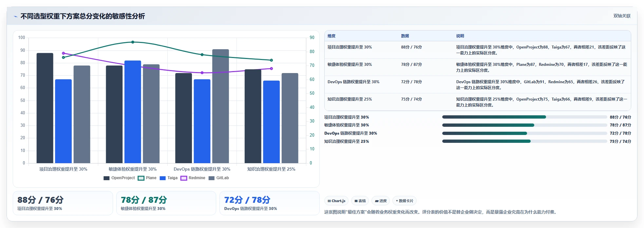Click the Redmine line point above DevOps 链路权重提升至 30%
Viewport: 644px width, 228px height.
point(202,73)
